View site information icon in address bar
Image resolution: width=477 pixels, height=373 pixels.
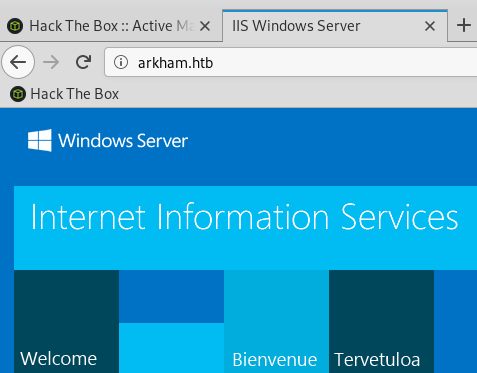click(x=121, y=62)
